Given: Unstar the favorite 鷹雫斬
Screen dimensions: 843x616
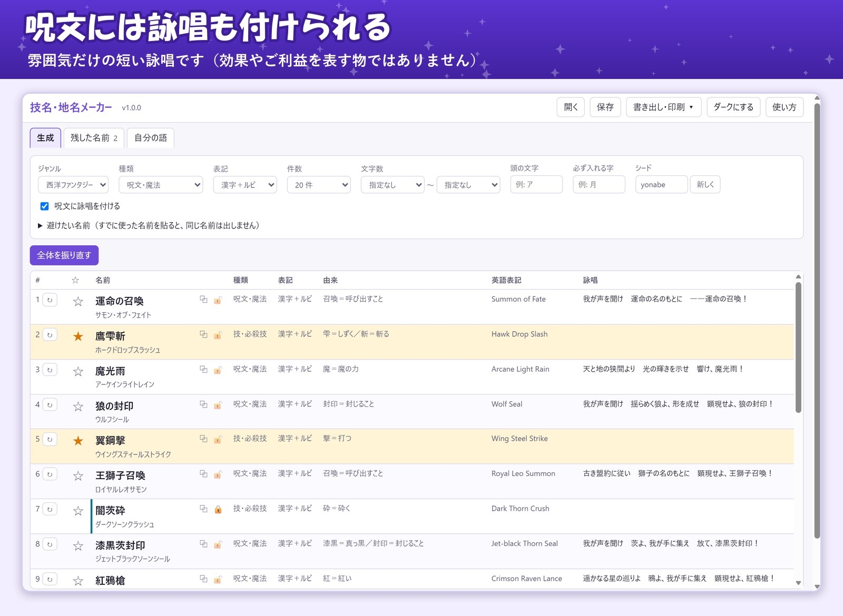Looking at the screenshot, I should (x=78, y=336).
